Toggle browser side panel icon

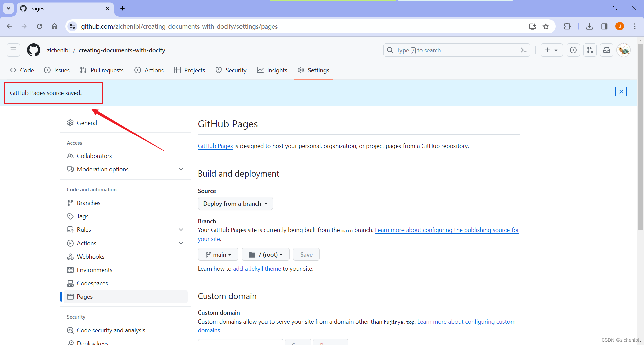click(x=604, y=26)
